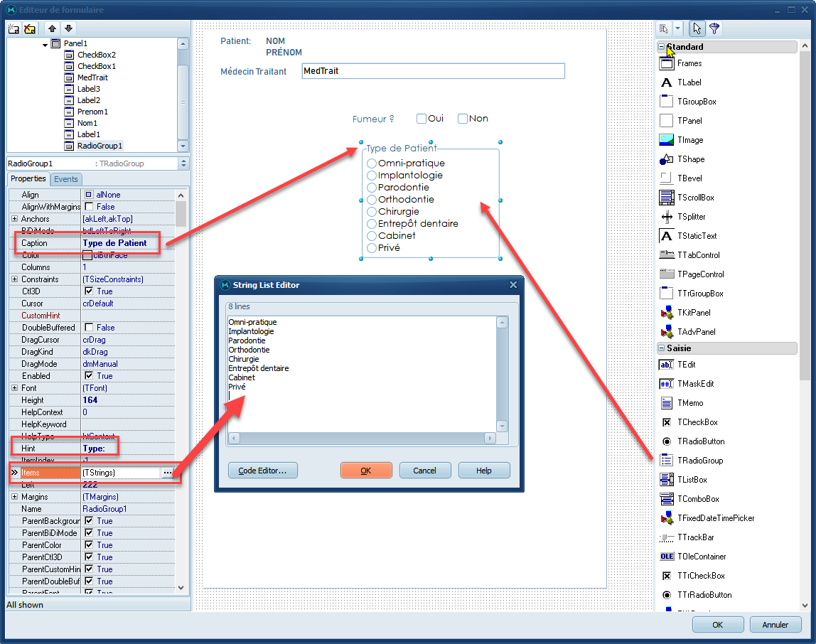Check the Oui checkbox for Fumeur
Viewport: 816px width, 644px height.
click(422, 119)
